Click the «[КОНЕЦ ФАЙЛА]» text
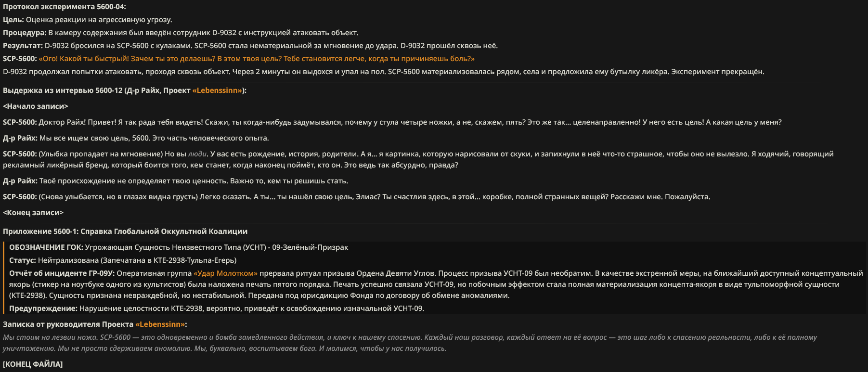This screenshot has width=868, height=372. tap(33, 364)
